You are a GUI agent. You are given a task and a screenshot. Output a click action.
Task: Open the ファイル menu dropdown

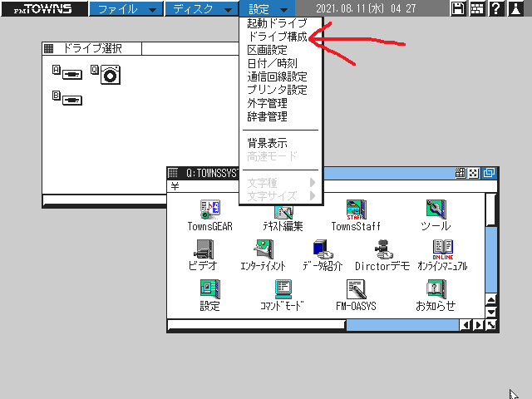126,8
